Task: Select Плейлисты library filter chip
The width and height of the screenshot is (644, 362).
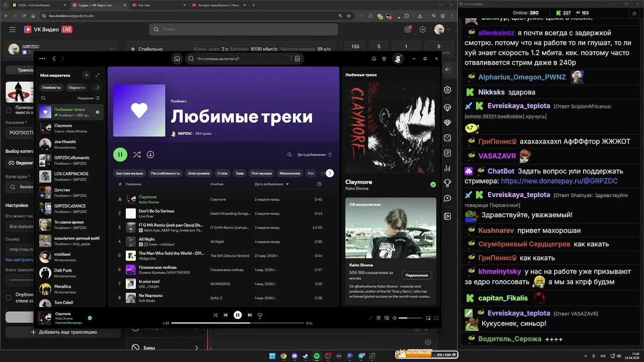Action: point(51,87)
